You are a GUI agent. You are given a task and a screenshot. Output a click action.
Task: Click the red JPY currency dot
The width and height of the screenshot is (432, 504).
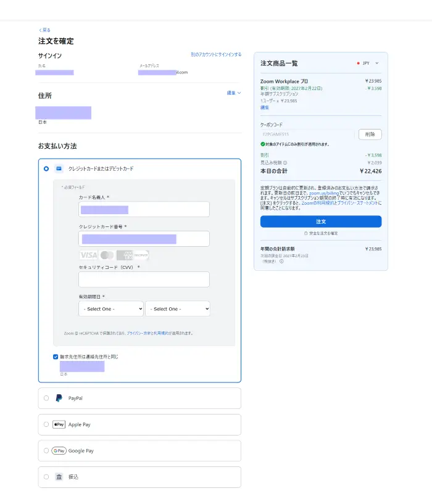click(358, 64)
